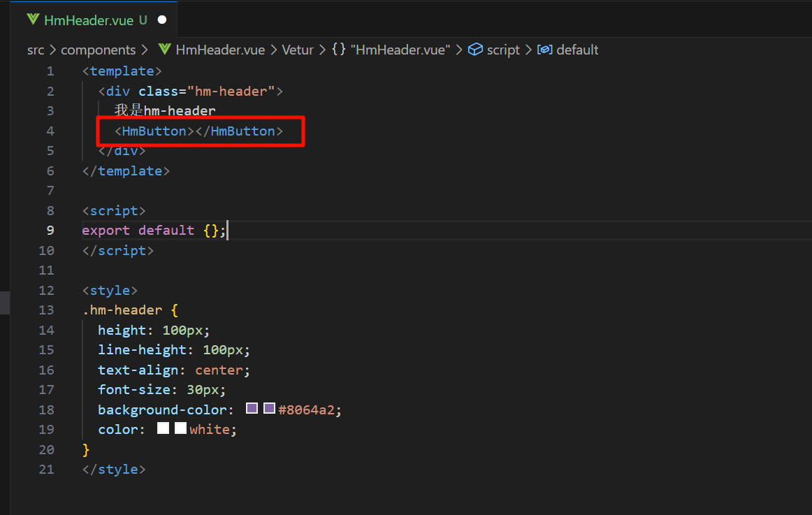Click line number 21 in the gutter
The image size is (812, 515).
pos(47,470)
